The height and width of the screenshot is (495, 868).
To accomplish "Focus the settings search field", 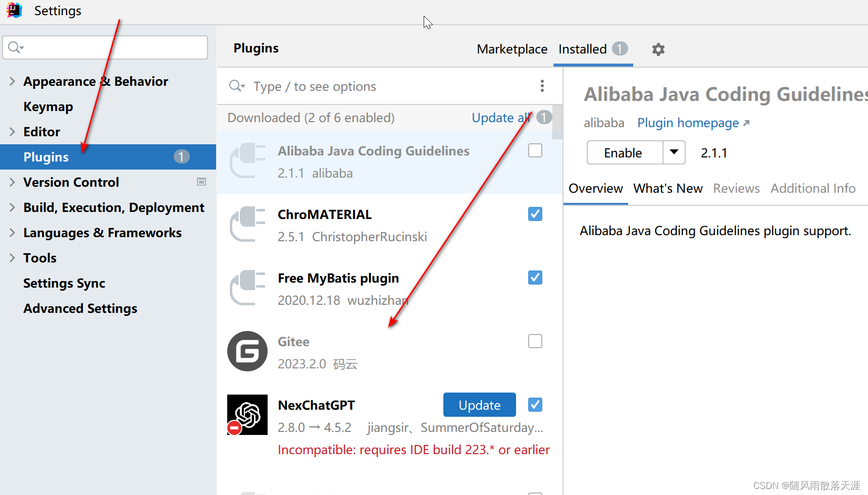I will [x=105, y=47].
